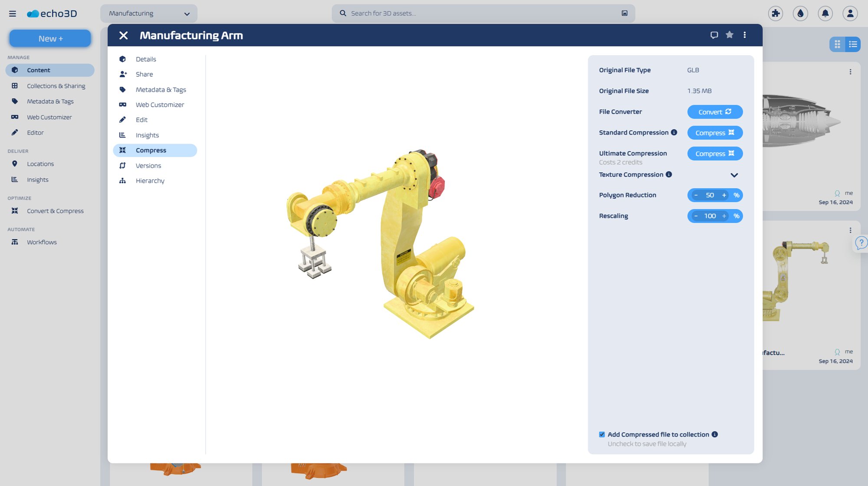The image size is (868, 486).
Task: Click the Convert button
Action: click(x=715, y=112)
